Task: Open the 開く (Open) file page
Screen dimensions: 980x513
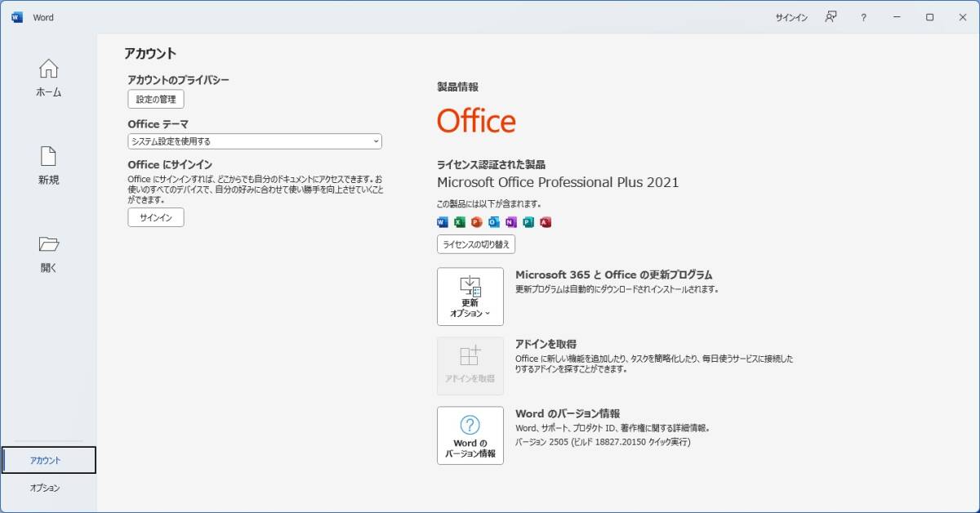Action: tap(48, 254)
